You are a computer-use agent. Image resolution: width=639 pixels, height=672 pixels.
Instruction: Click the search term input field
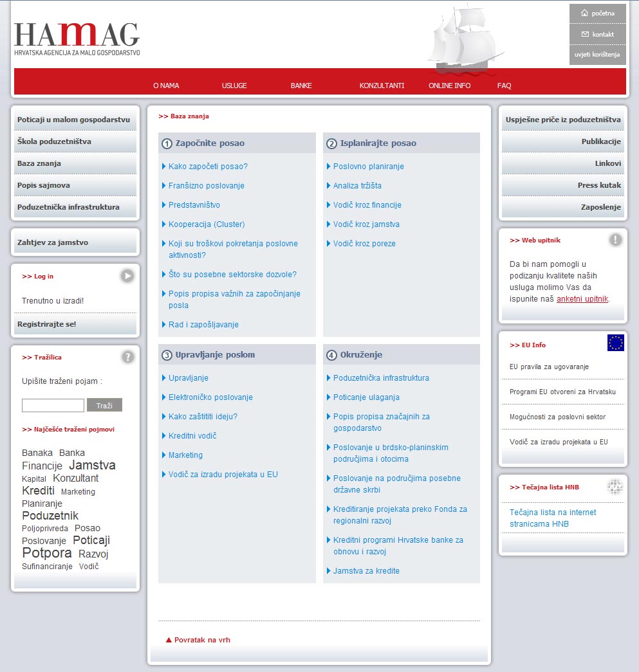(x=53, y=406)
